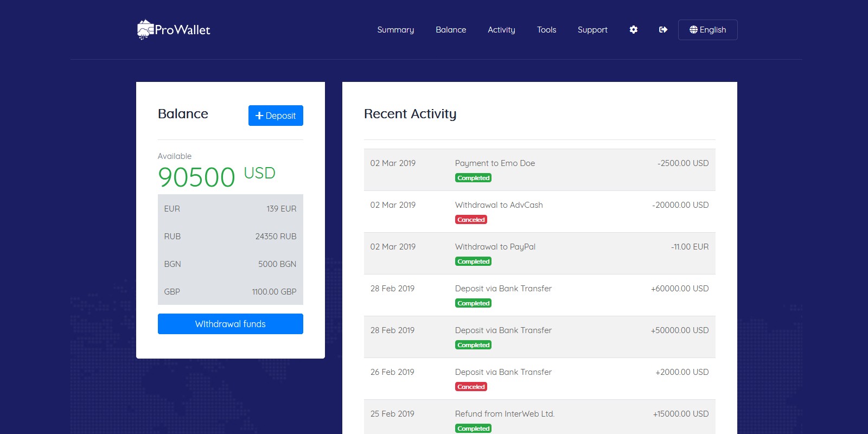The height and width of the screenshot is (434, 868).
Task: Click the globe icon in language selector
Action: pyautogui.click(x=693, y=30)
